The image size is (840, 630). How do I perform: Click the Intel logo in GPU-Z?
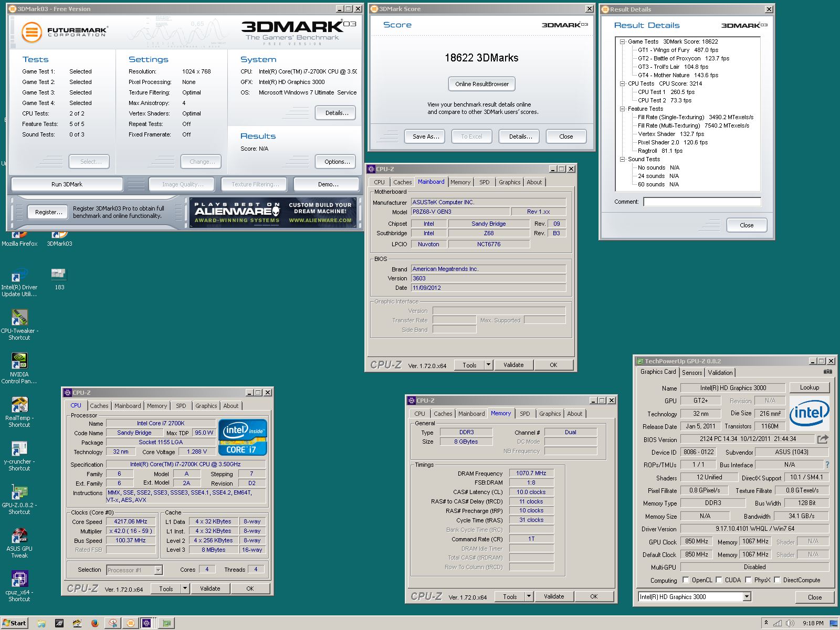pyautogui.click(x=810, y=413)
